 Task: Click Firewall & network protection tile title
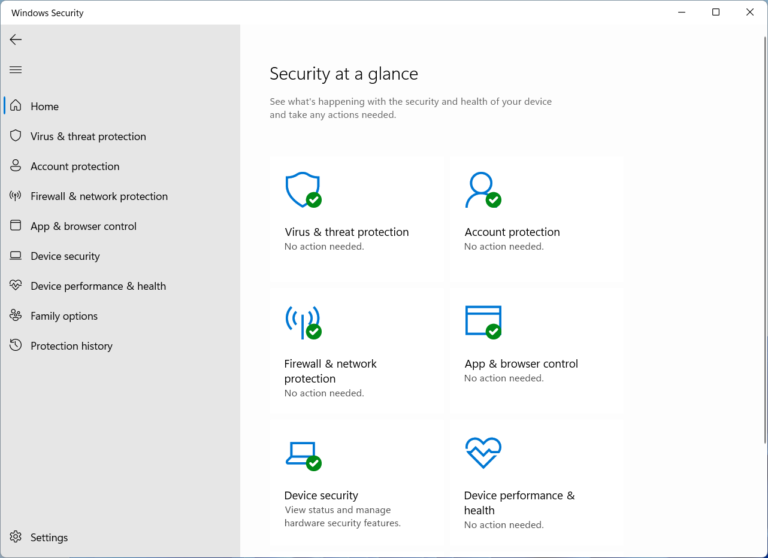pyautogui.click(x=331, y=371)
